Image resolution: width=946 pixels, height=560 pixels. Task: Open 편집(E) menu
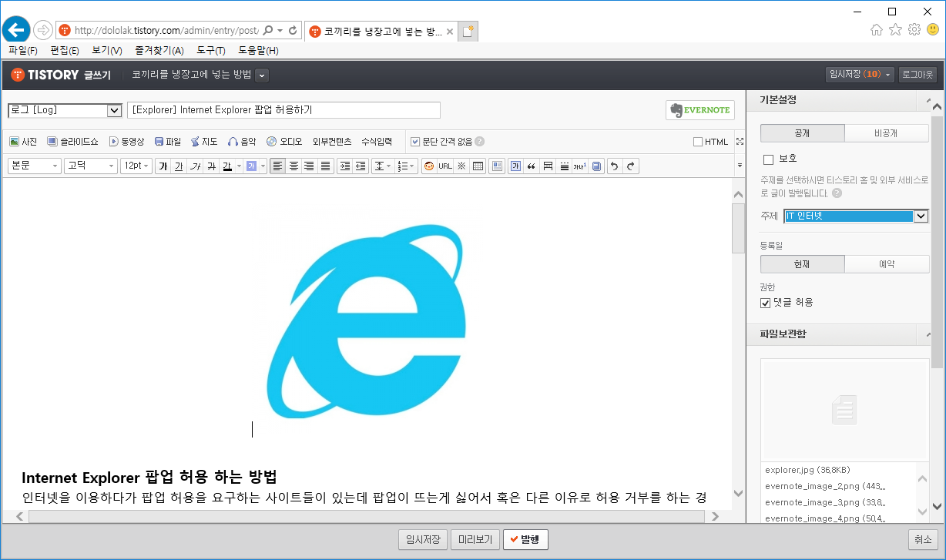[65, 51]
